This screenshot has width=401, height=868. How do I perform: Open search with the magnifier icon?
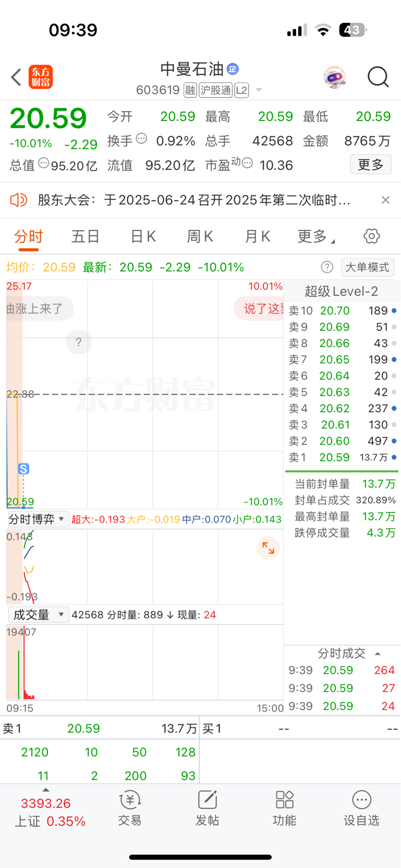click(378, 77)
